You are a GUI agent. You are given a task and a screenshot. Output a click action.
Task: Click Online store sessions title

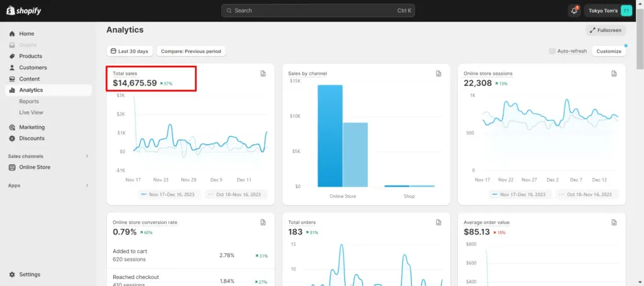coord(488,74)
